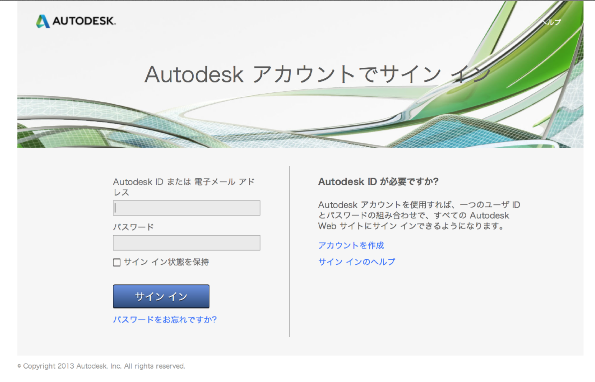595x382 pixels.
Task: Open the アカウントを作成 link
Action: tap(351, 245)
